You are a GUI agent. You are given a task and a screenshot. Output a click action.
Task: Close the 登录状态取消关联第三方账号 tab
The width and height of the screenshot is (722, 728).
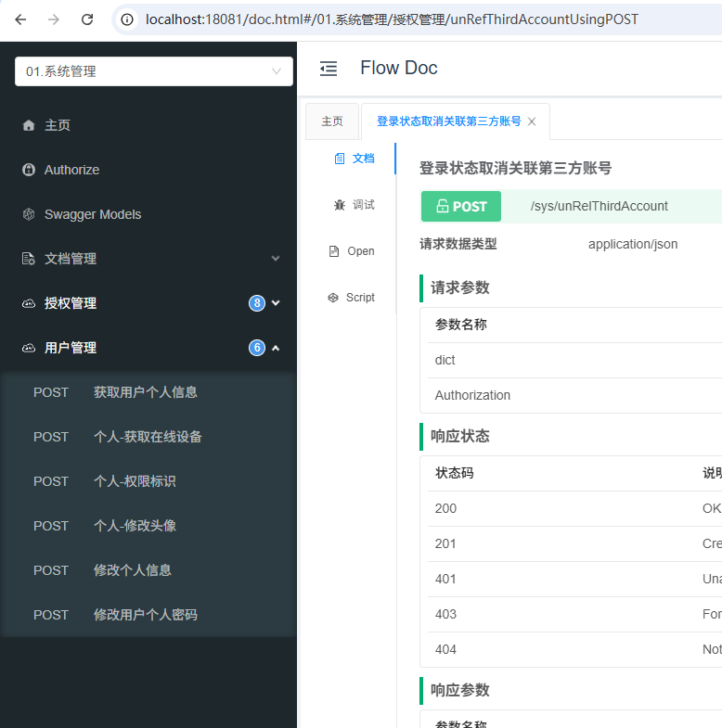pyautogui.click(x=532, y=121)
